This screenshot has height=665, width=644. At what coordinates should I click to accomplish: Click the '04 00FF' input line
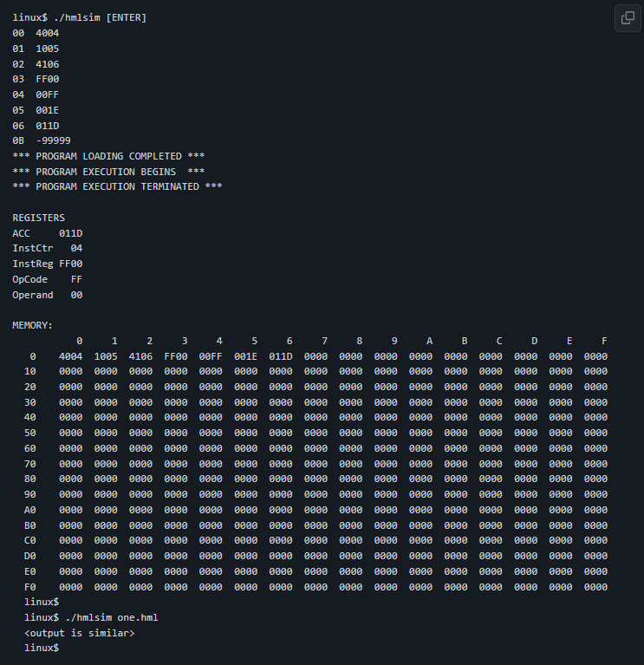click(x=36, y=95)
